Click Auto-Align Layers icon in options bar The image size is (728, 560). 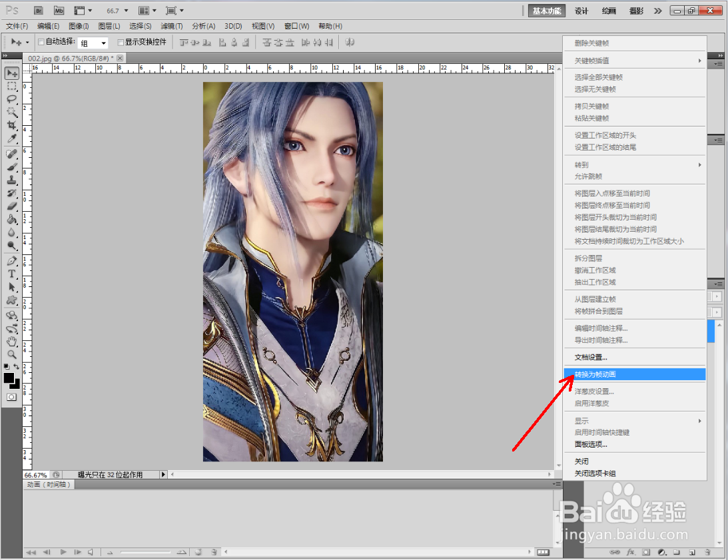pyautogui.click(x=350, y=42)
